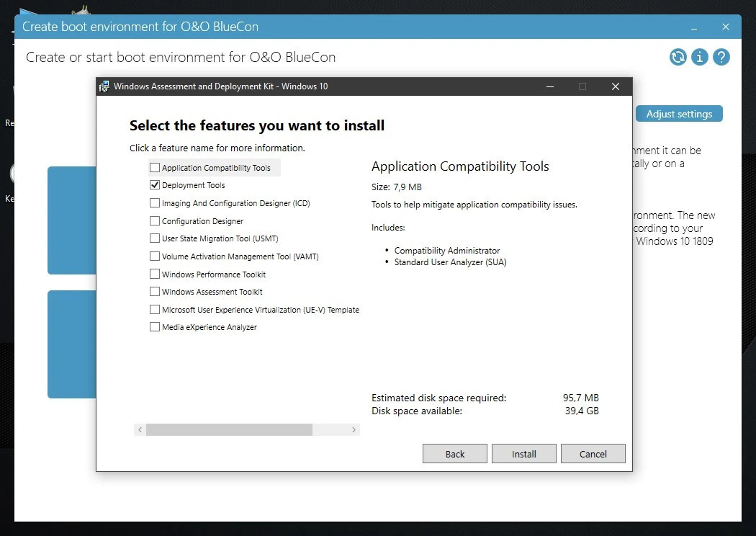Image resolution: width=756 pixels, height=536 pixels.
Task: Click the Cancel button in ADK setup
Action: (593, 453)
